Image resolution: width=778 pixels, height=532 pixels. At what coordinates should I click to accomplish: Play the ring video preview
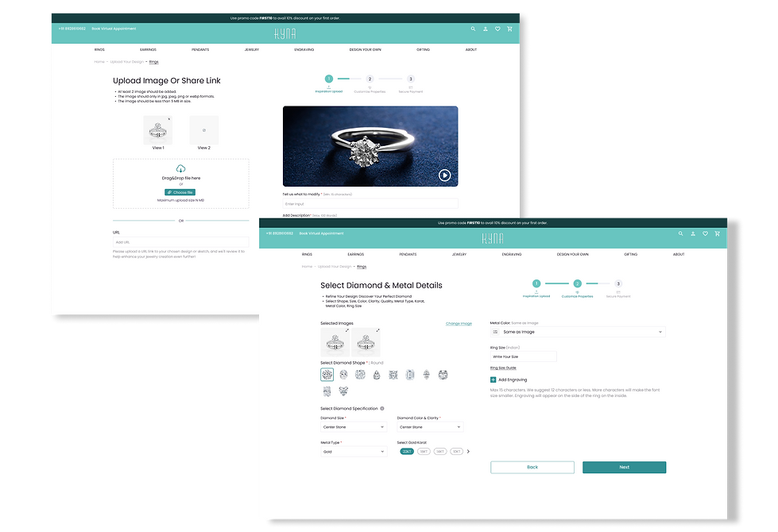click(444, 175)
